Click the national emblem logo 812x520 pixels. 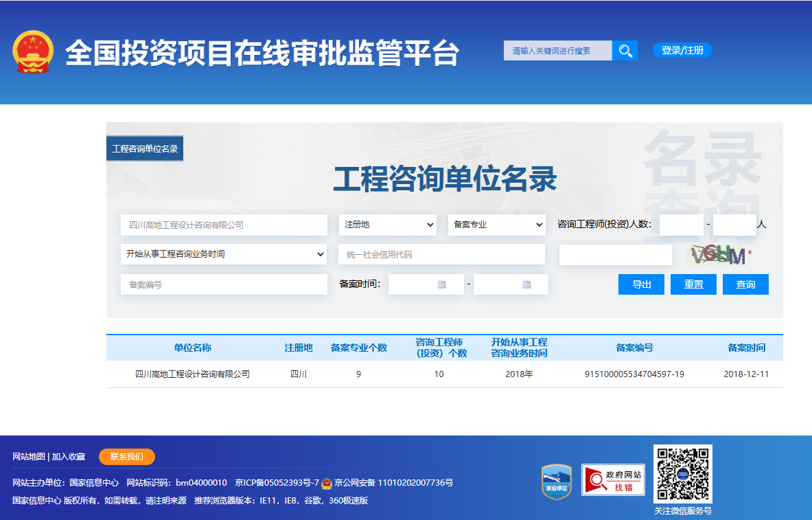coord(33,52)
